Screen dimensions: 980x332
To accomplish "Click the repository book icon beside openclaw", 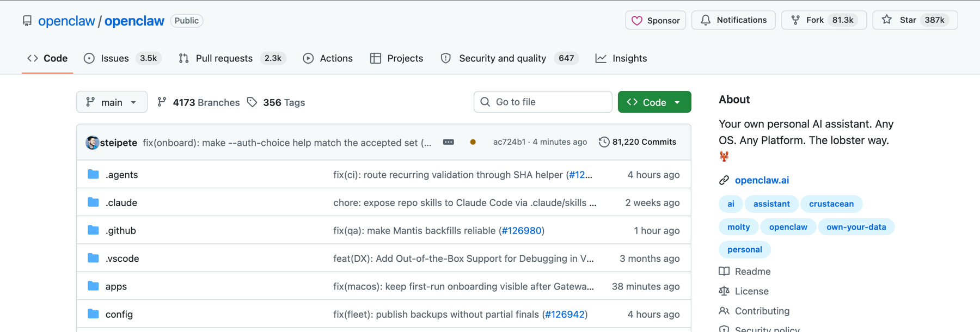I will 27,21.
